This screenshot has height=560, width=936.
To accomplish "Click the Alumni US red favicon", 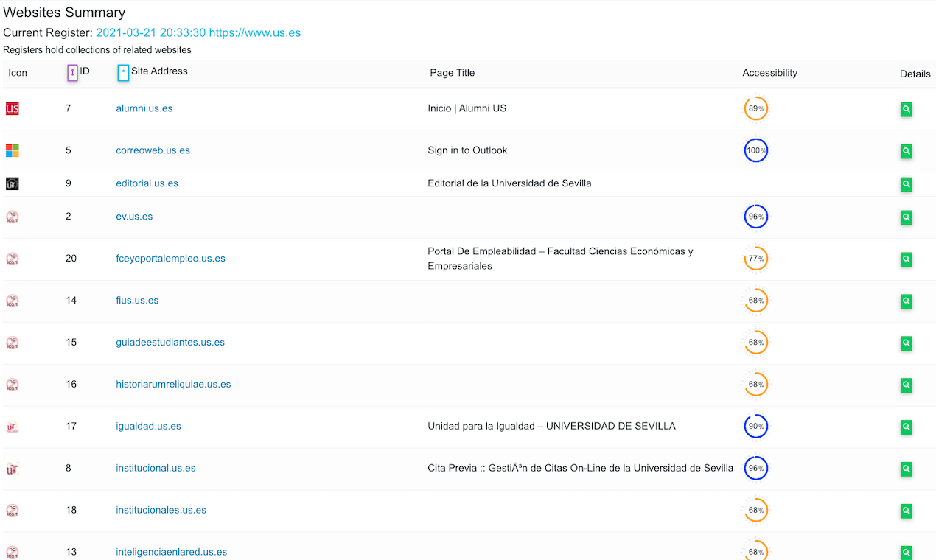I will click(12, 108).
